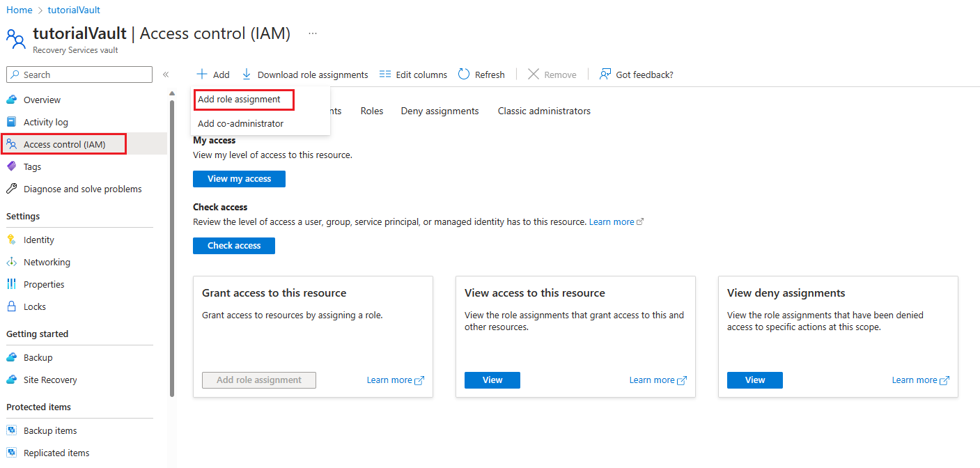
Task: Click the Networking icon
Action: [x=11, y=262]
